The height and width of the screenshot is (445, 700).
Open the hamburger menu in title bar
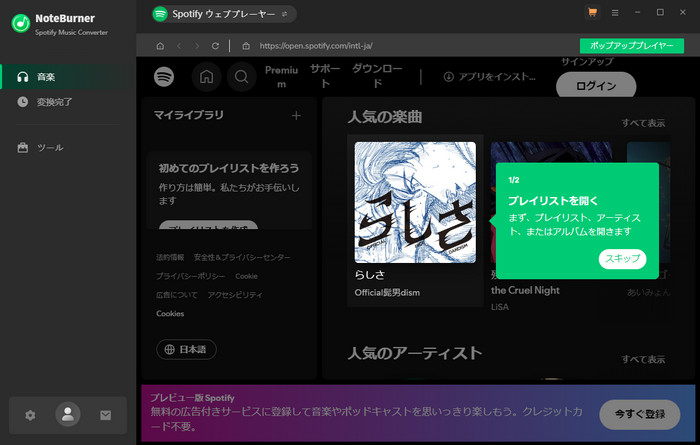tap(615, 13)
